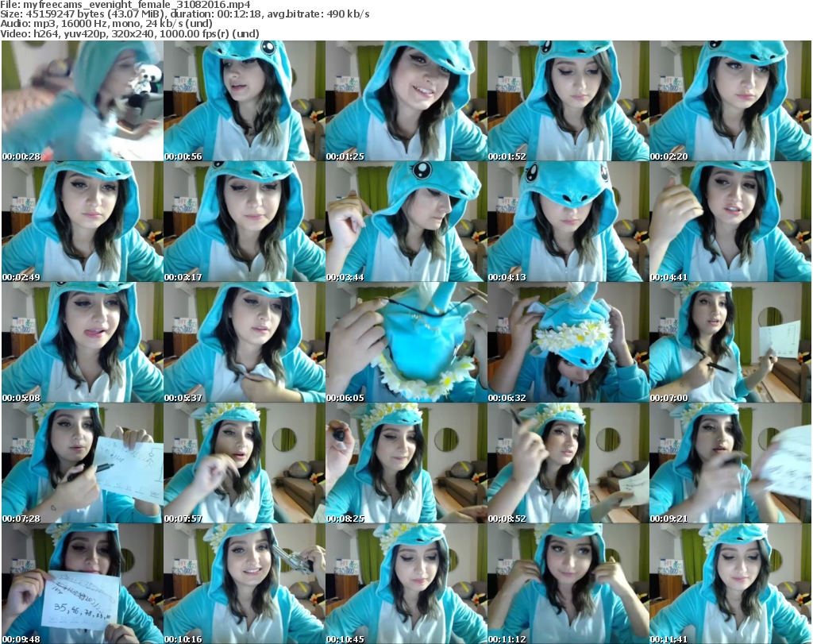Click the thumbnail at 00:03:17

245,222
